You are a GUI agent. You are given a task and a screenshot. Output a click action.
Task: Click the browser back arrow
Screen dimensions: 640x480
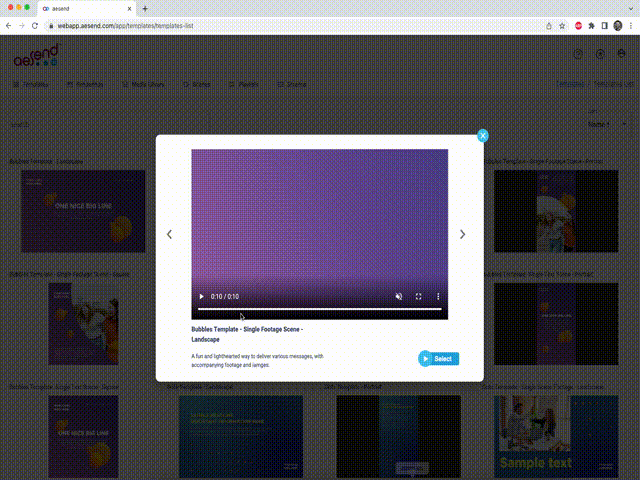pyautogui.click(x=9, y=24)
